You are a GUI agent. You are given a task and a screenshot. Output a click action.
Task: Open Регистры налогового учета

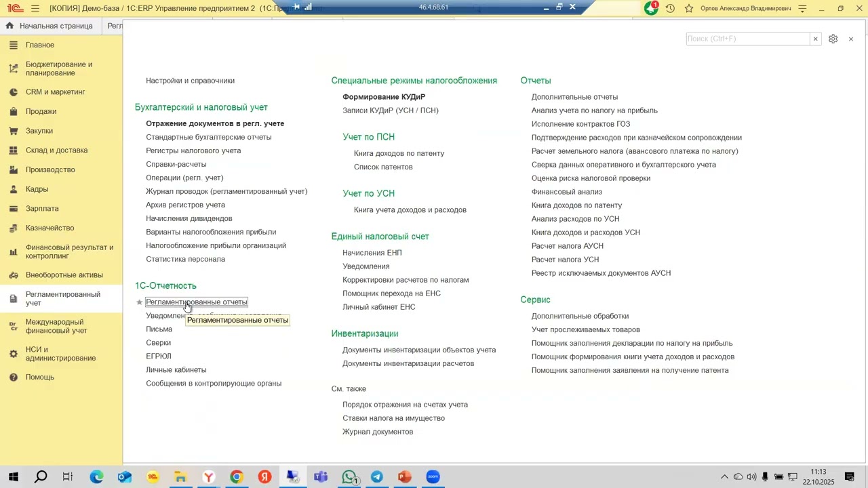point(193,150)
